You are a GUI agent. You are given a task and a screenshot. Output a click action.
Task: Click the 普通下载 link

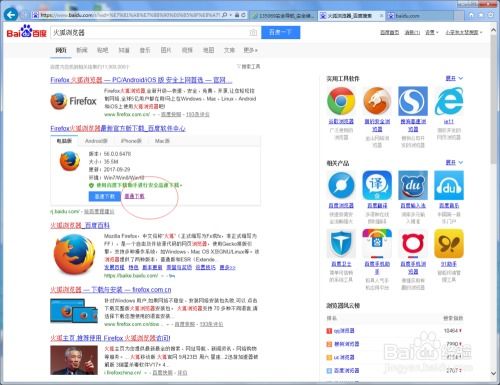coord(134,196)
